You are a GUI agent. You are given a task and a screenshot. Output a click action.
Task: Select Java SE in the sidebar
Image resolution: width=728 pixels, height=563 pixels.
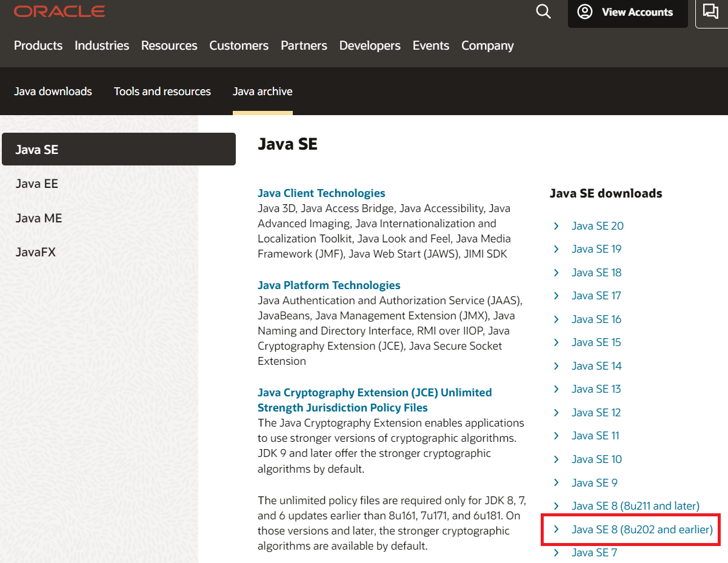pos(119,149)
